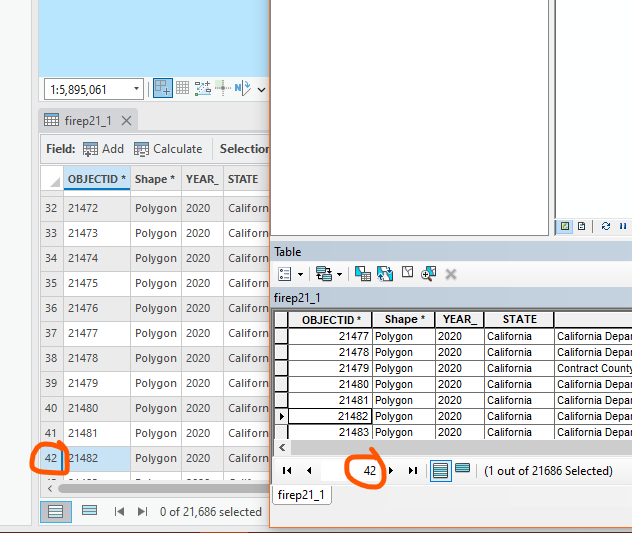Move to end of ArcMap table
This screenshot has height=533, width=632.
tap(413, 471)
